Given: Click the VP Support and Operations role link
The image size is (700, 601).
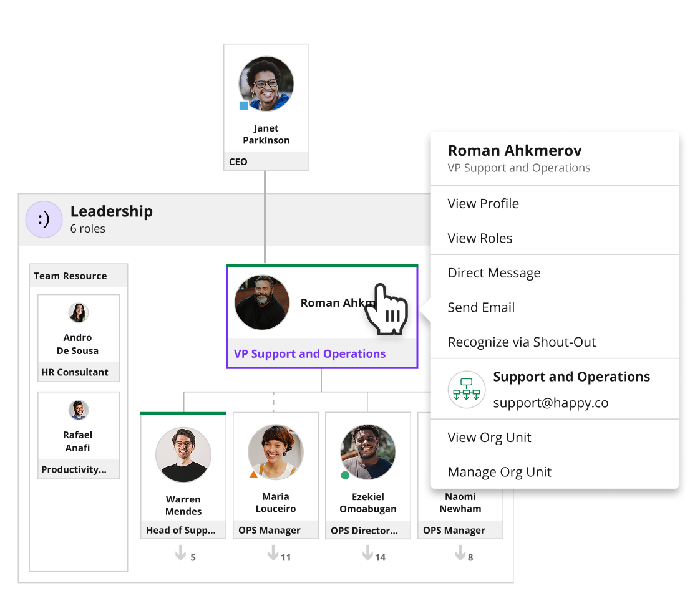Looking at the screenshot, I should 309,353.
